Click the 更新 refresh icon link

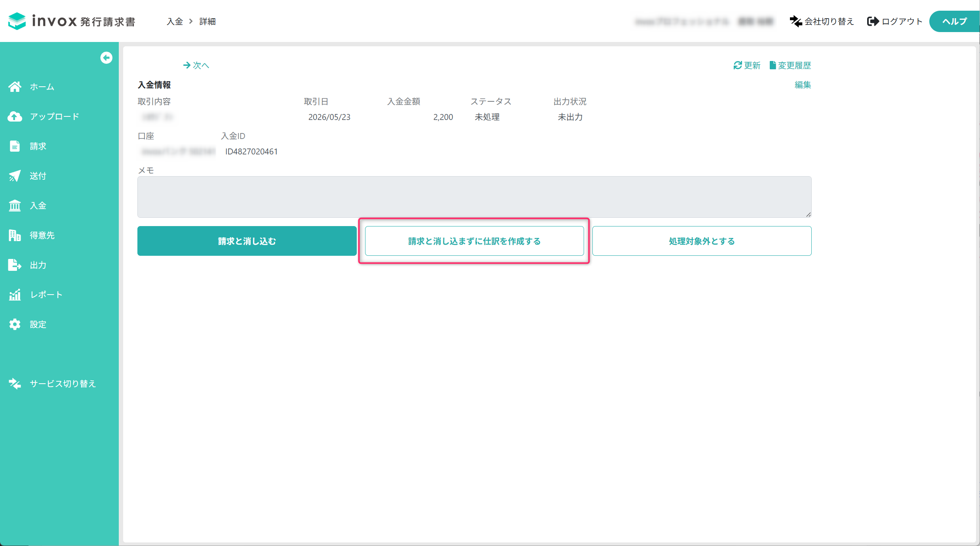[x=747, y=65]
